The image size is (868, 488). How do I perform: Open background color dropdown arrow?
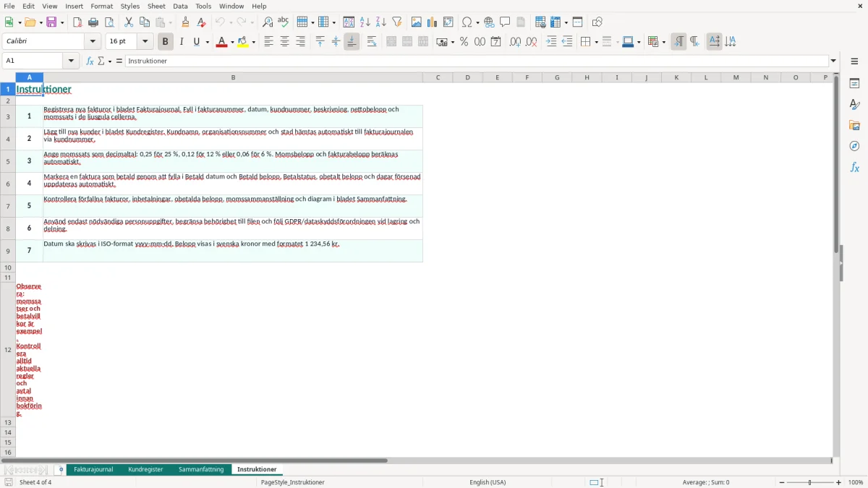pyautogui.click(x=254, y=42)
